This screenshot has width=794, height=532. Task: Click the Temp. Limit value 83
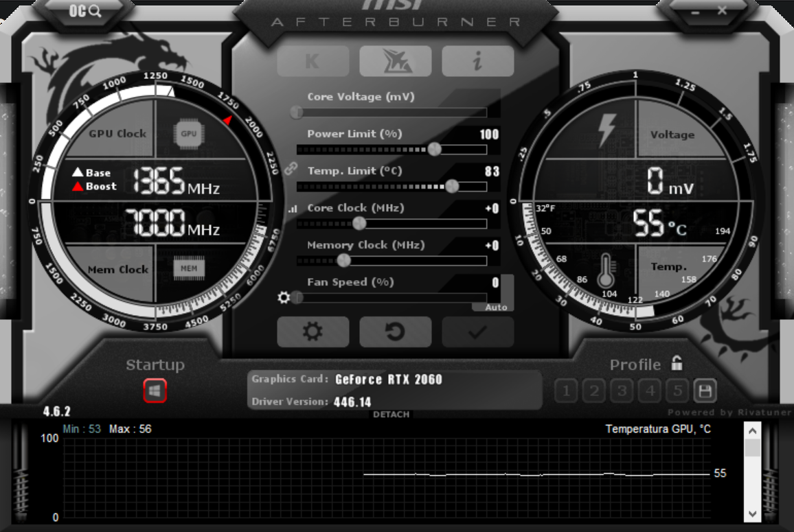(492, 172)
